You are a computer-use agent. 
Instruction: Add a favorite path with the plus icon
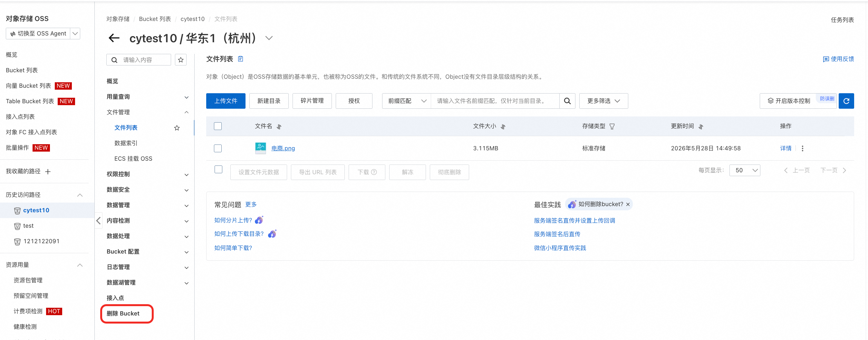tap(48, 172)
